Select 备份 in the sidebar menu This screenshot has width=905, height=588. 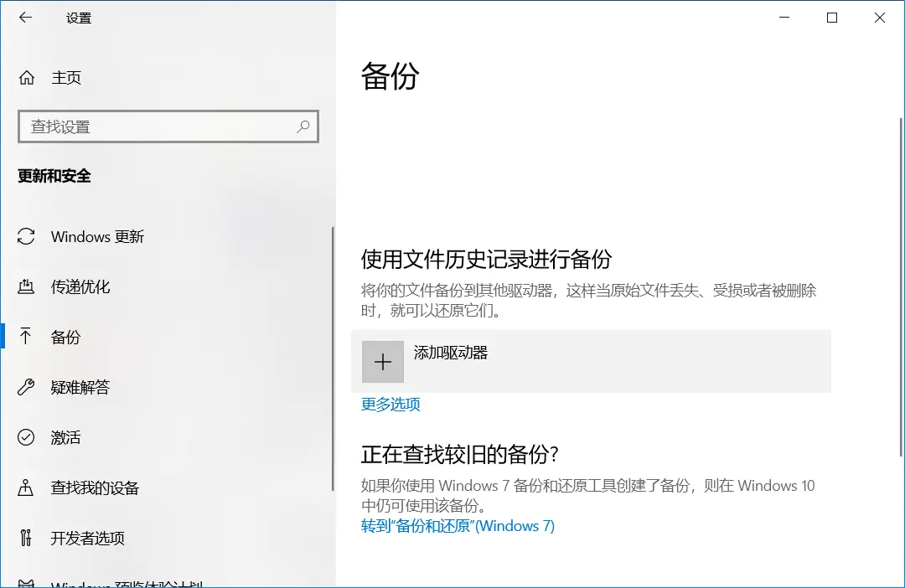tap(66, 338)
